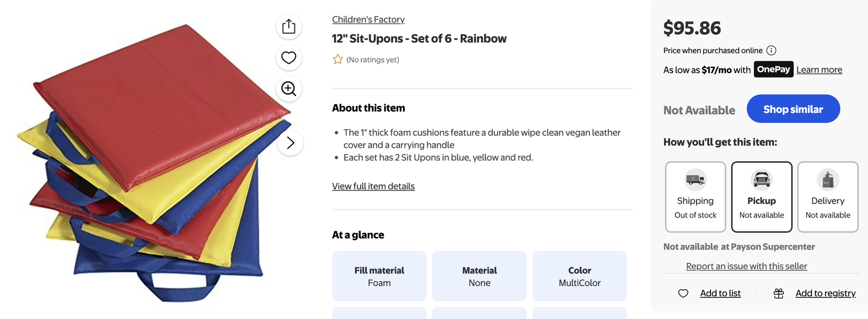Select the Delivery fulfillment option
This screenshot has width=868, height=319.
(x=828, y=197)
